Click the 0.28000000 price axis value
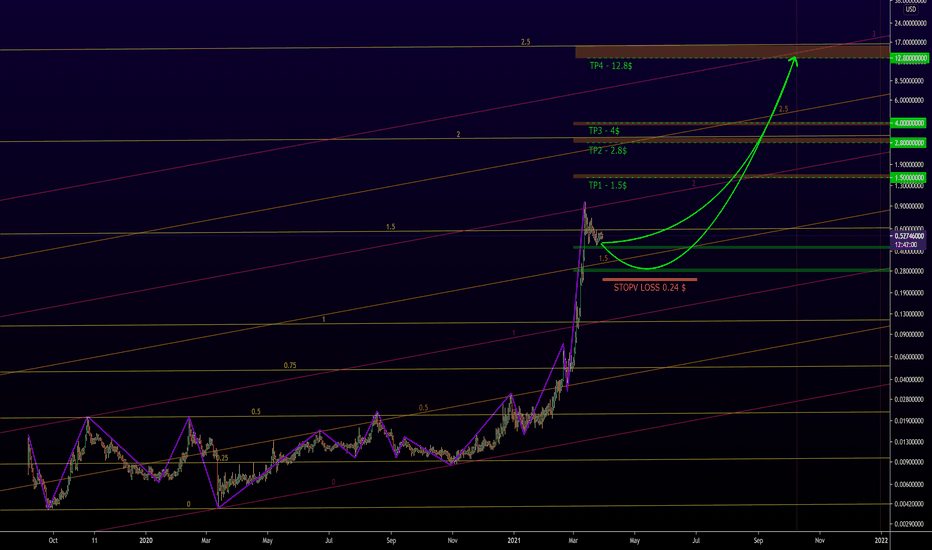 [910, 271]
